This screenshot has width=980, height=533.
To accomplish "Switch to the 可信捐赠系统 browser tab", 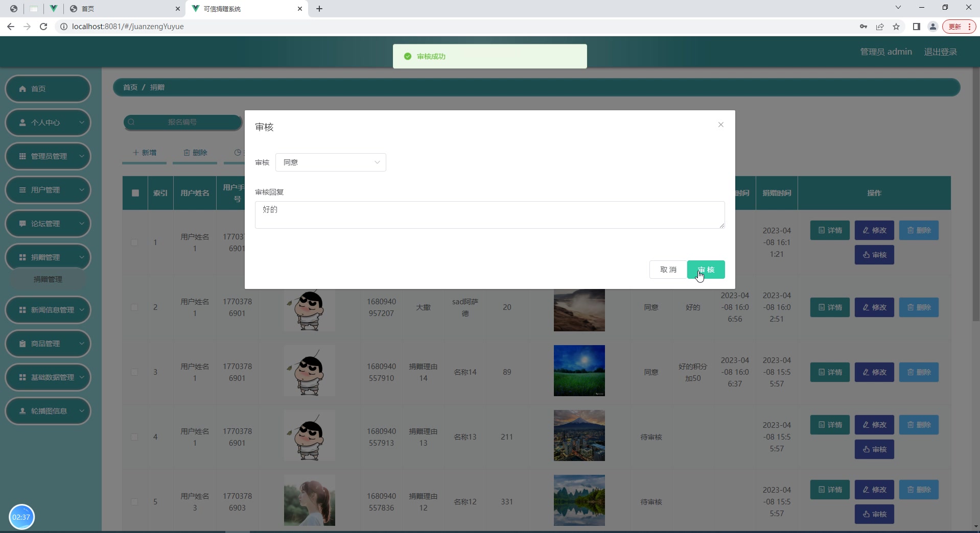I will 240,9.
